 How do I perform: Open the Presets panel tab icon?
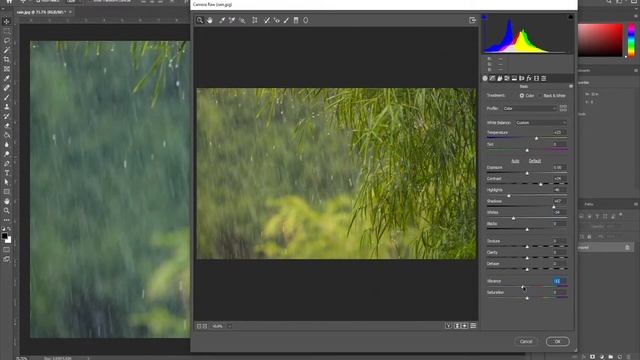(544, 78)
